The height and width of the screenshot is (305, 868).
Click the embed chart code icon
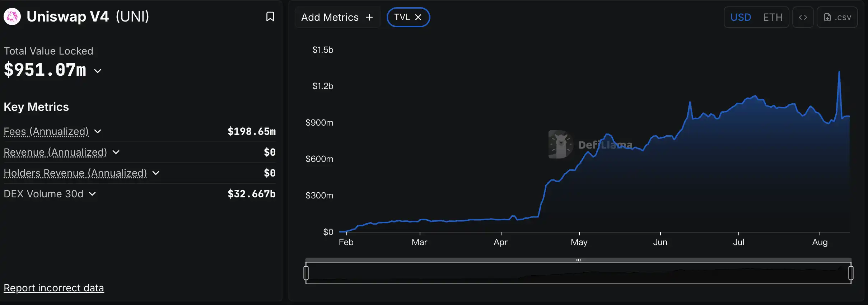(803, 17)
